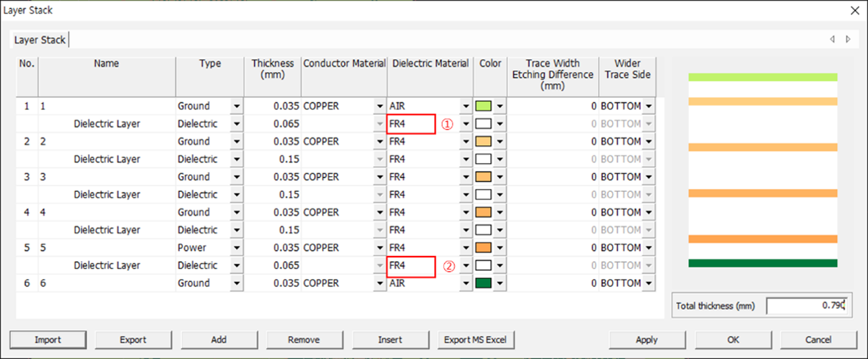Close the Layer Stack dialog window
Viewport: 868px width, 359px height.
854,10
